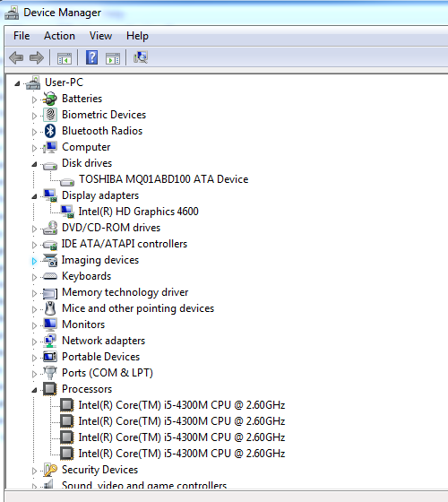Open the Help menu
The width and height of the screenshot is (448, 502).
coord(137,36)
